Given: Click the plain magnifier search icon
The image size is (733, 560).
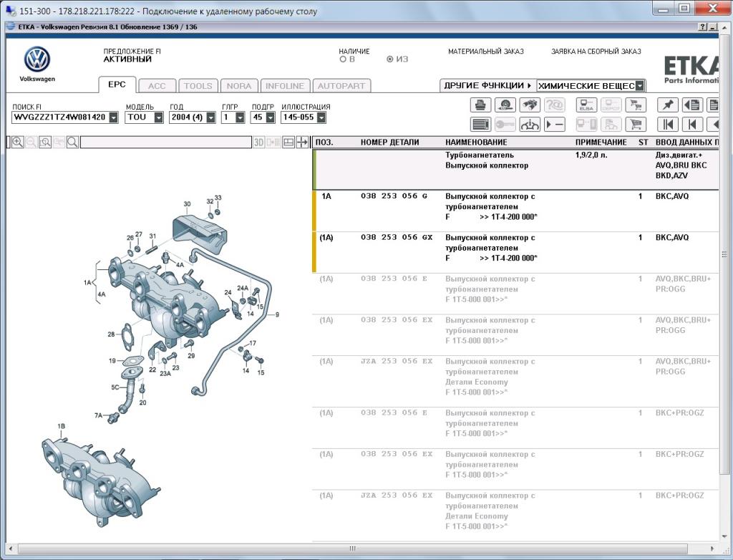Looking at the screenshot, I should [72, 143].
